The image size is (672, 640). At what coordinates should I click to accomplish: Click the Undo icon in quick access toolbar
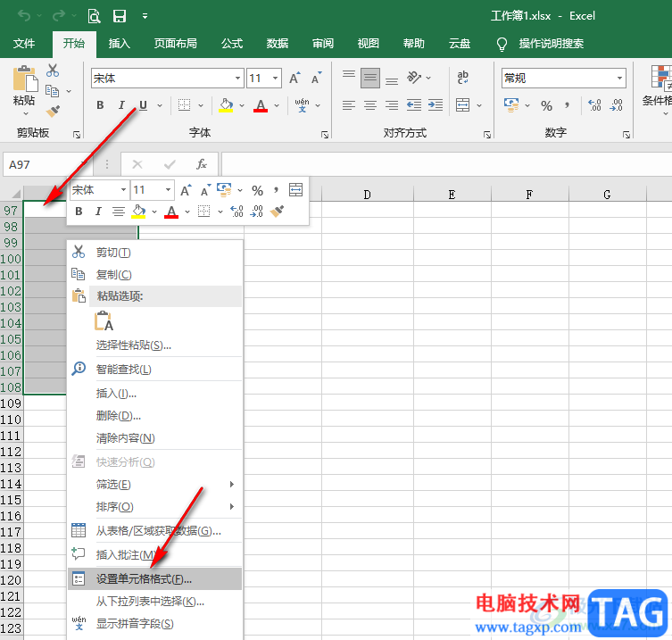(x=24, y=16)
